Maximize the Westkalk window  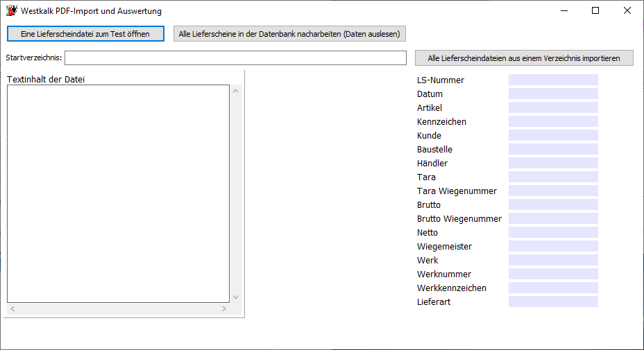pyautogui.click(x=595, y=10)
